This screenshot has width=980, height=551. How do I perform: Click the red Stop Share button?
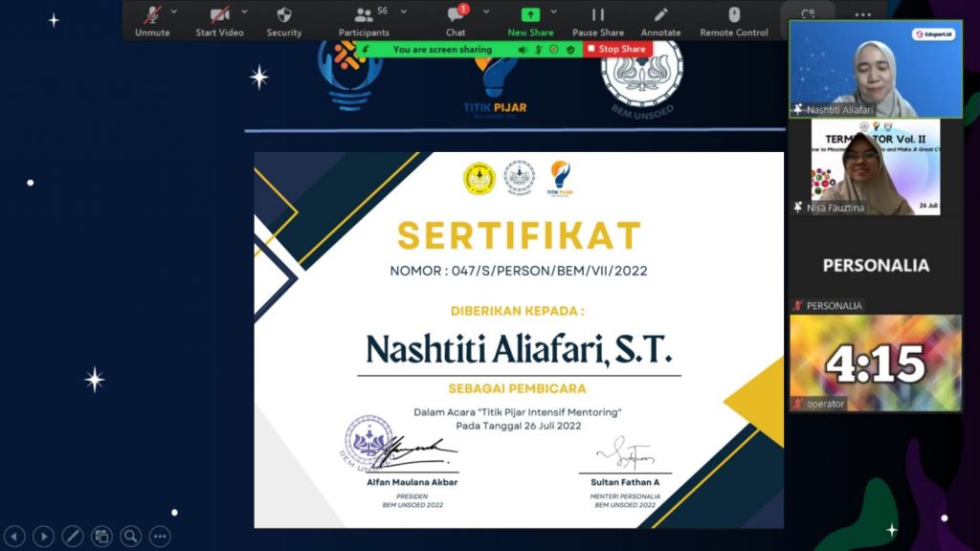coord(616,49)
